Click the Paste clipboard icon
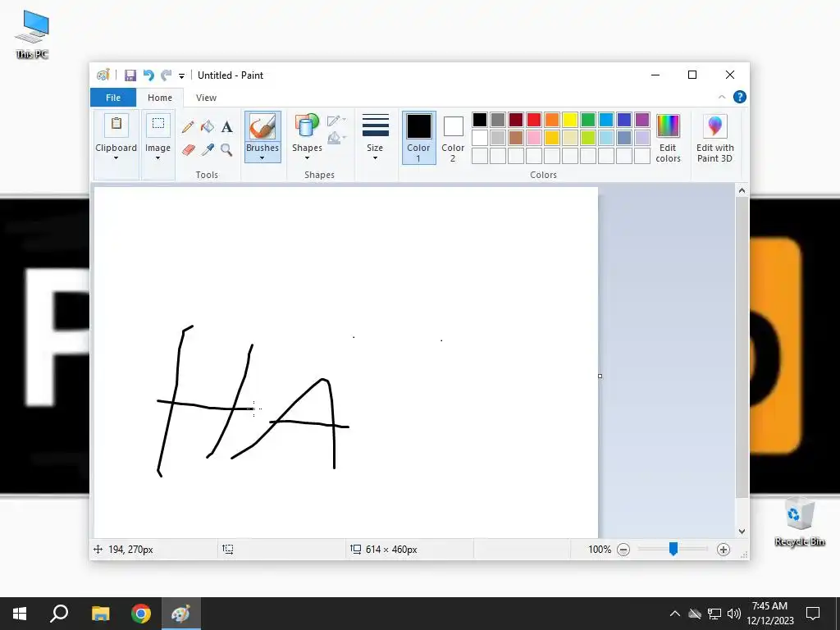This screenshot has height=630, width=840. (116, 125)
